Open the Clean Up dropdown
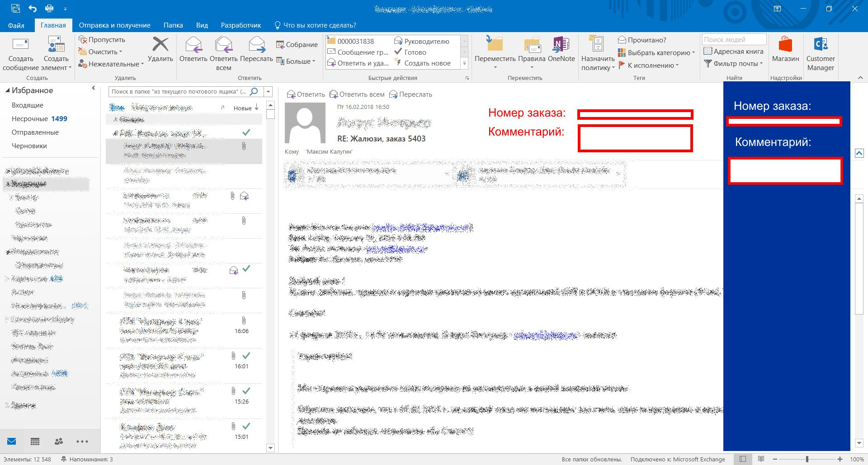The height and width of the screenshot is (465, 868). tap(100, 52)
